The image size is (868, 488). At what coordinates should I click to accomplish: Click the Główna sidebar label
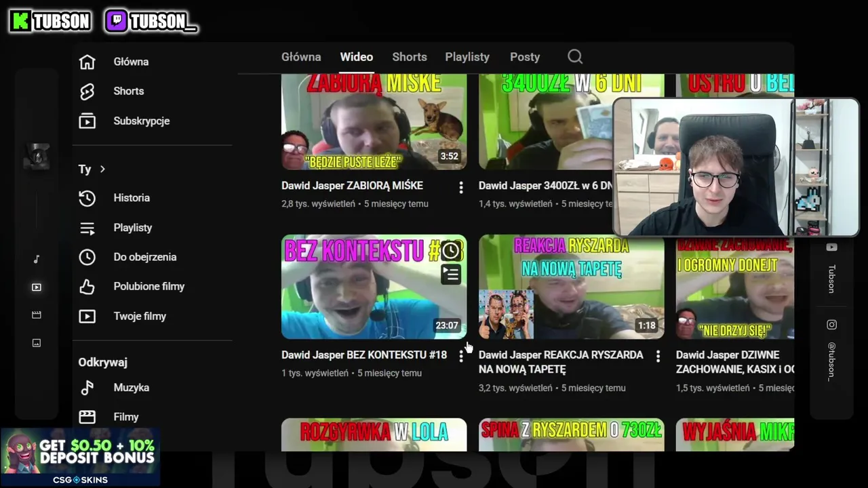pyautogui.click(x=131, y=62)
